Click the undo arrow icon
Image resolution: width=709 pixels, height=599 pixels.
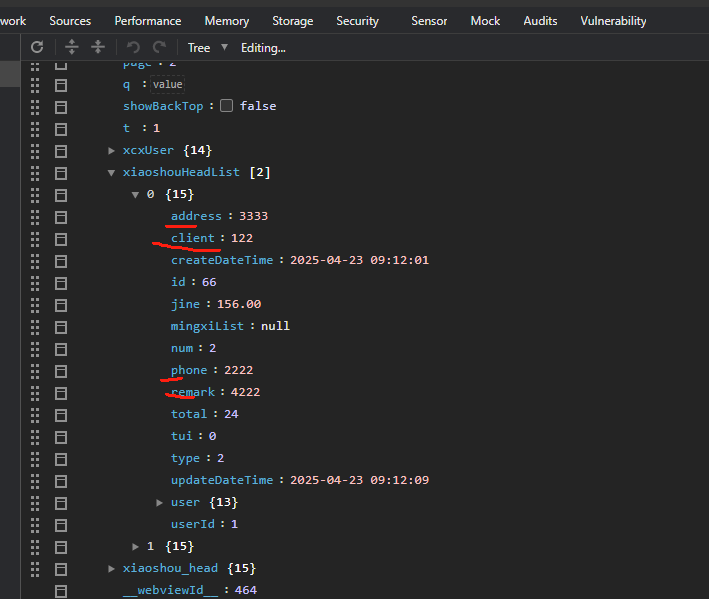pos(133,47)
